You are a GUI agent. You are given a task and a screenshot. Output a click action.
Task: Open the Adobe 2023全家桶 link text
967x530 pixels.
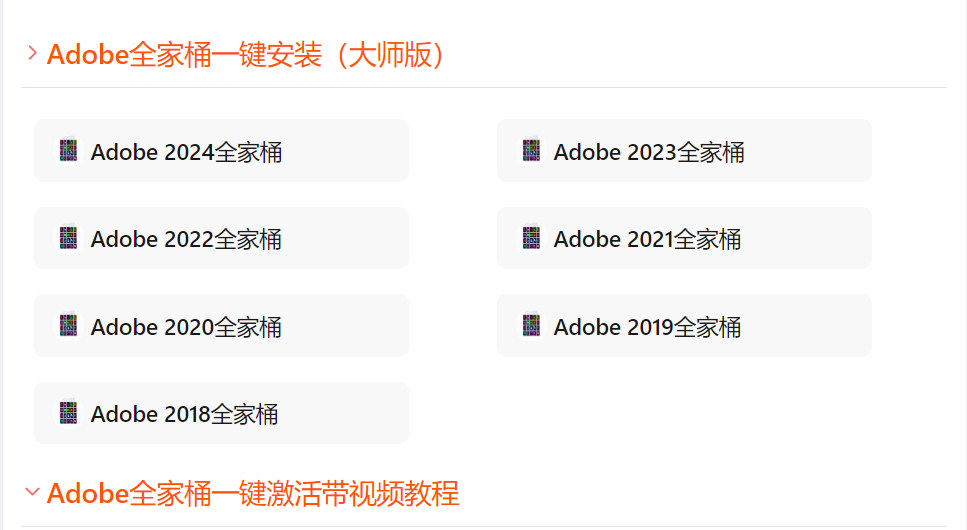coord(649,152)
